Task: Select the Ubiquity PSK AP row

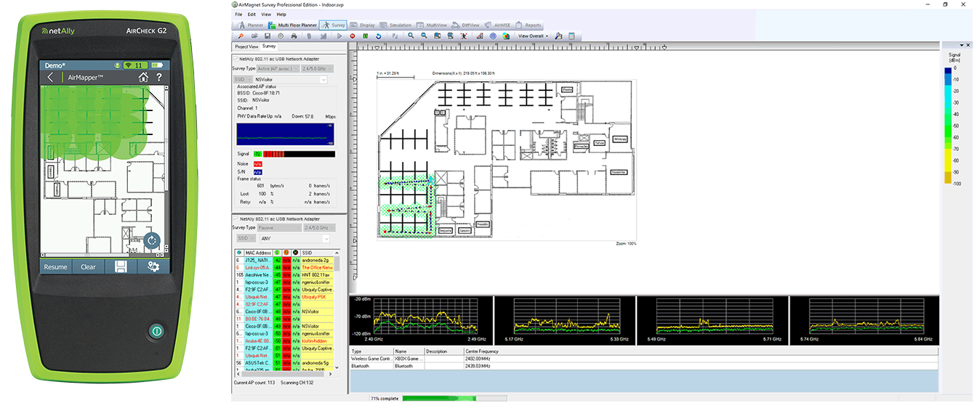Action: point(283,297)
